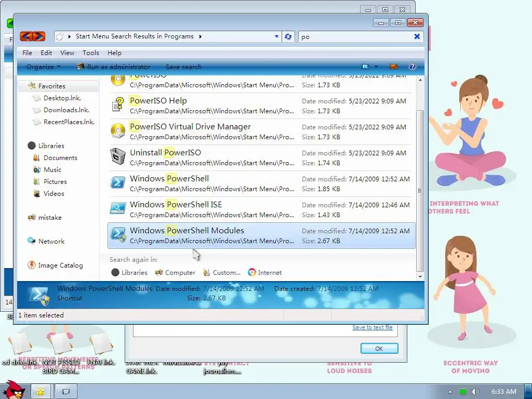Click Run as administrator

[x=114, y=67]
